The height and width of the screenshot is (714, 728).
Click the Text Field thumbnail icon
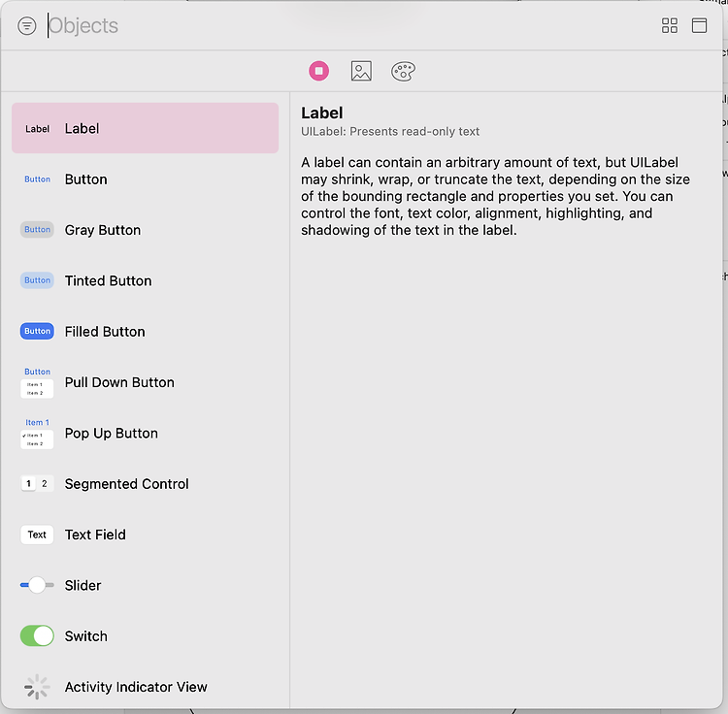point(37,535)
